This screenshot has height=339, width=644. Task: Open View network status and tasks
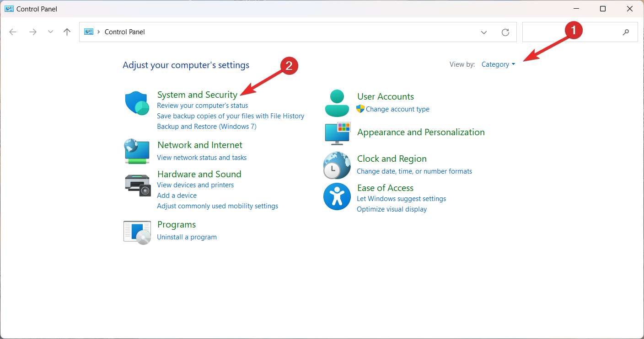pos(202,158)
